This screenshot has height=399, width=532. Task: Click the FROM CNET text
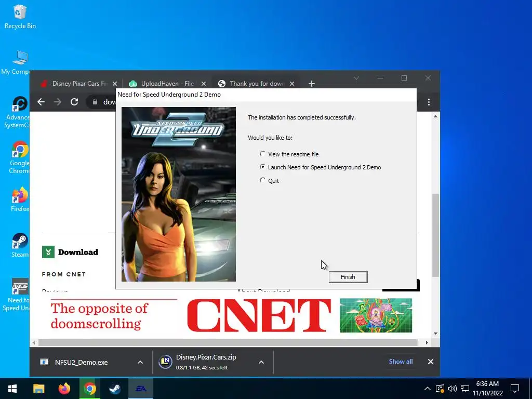coord(64,274)
